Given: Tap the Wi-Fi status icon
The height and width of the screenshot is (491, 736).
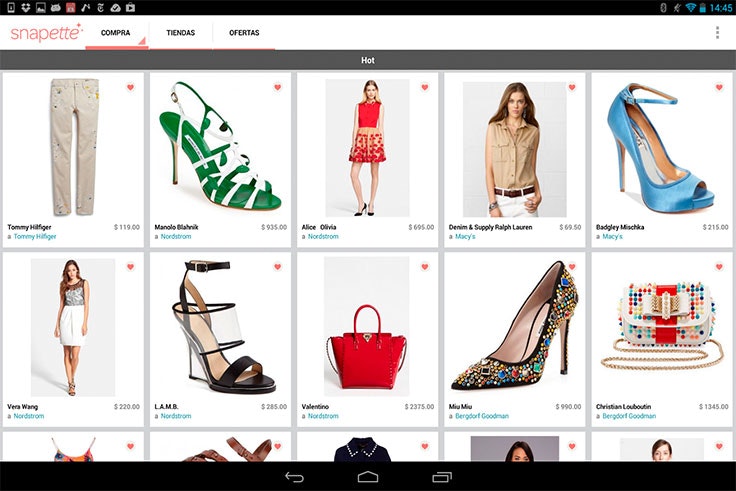Looking at the screenshot, I should [x=690, y=7].
